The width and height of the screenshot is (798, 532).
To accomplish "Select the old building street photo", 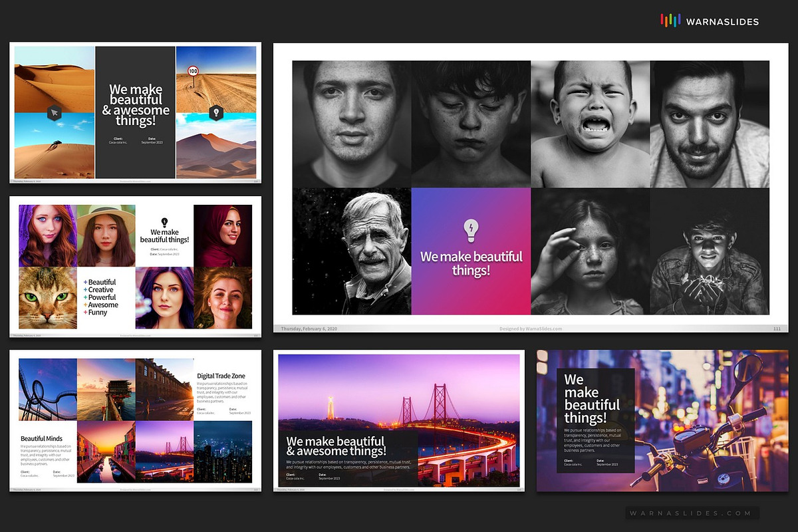I will [x=165, y=389].
